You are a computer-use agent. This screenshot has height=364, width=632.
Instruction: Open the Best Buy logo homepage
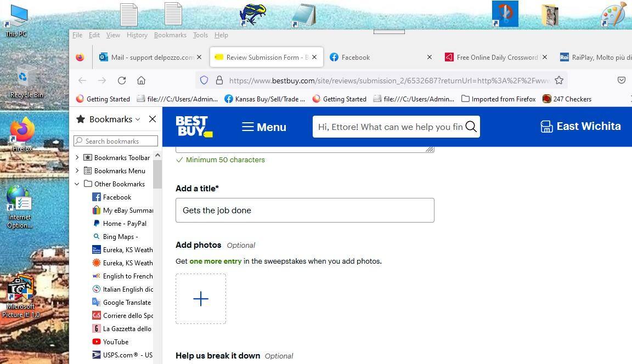click(x=194, y=127)
